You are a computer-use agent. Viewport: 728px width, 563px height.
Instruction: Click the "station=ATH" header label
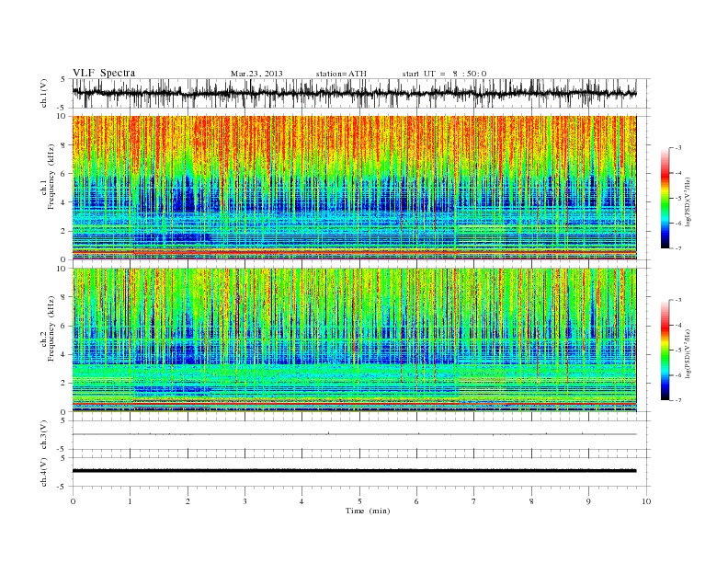click(x=341, y=74)
